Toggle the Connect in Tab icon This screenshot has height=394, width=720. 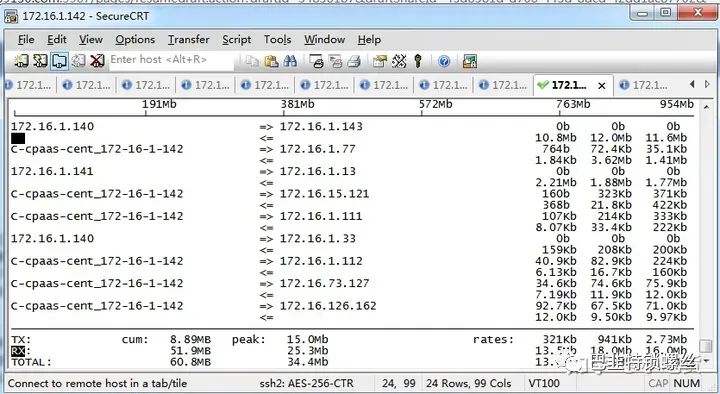point(59,61)
